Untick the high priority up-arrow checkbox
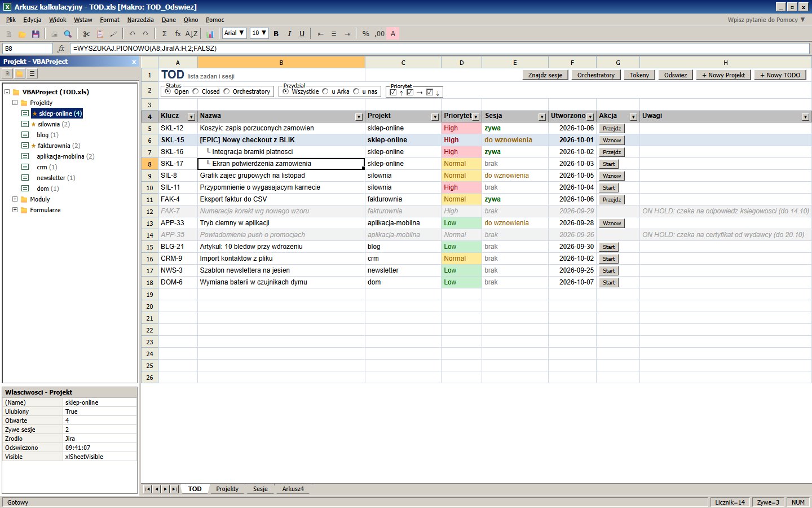 393,93
